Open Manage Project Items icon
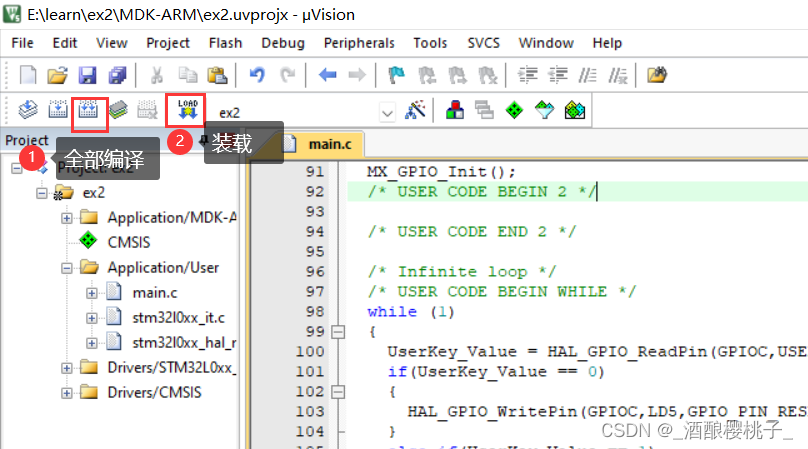 click(454, 110)
